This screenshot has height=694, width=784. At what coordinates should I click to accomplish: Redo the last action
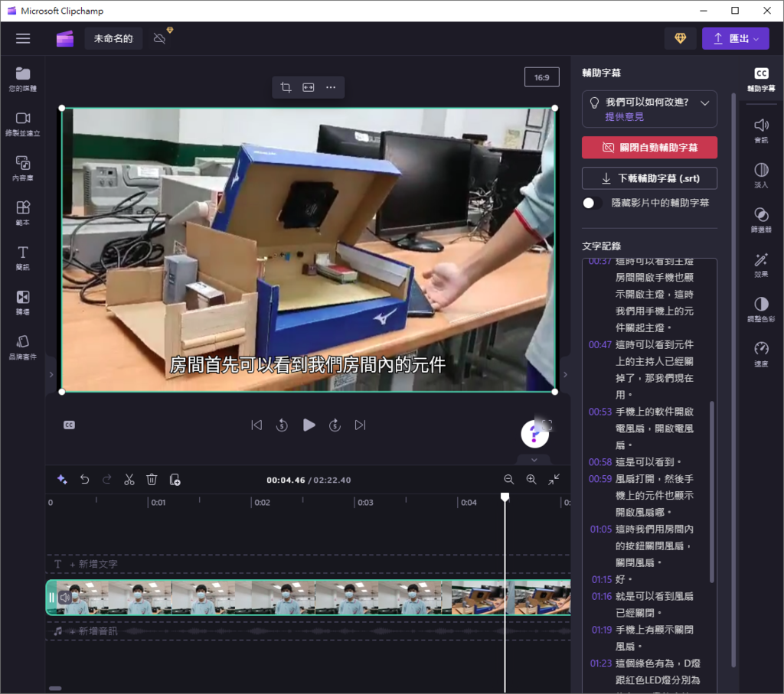coord(107,480)
